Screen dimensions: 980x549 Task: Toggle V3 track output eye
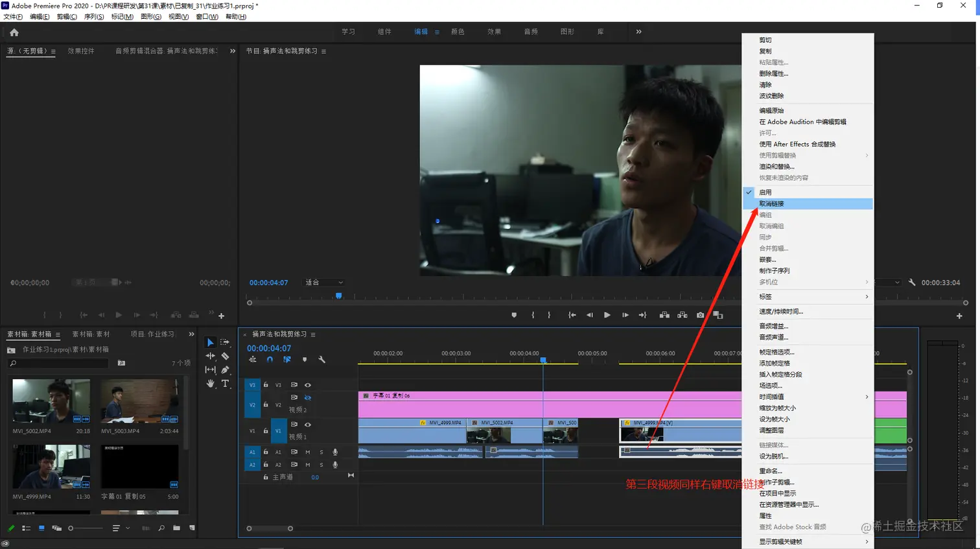[x=308, y=385]
